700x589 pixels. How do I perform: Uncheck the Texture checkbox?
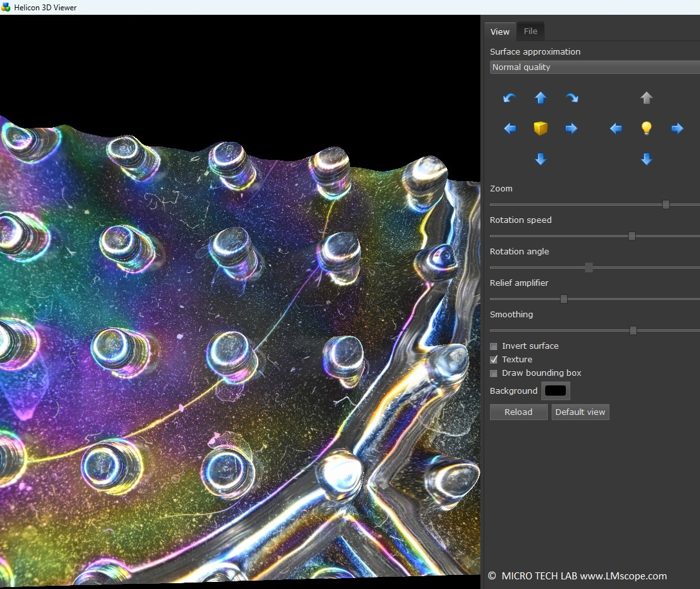point(493,359)
